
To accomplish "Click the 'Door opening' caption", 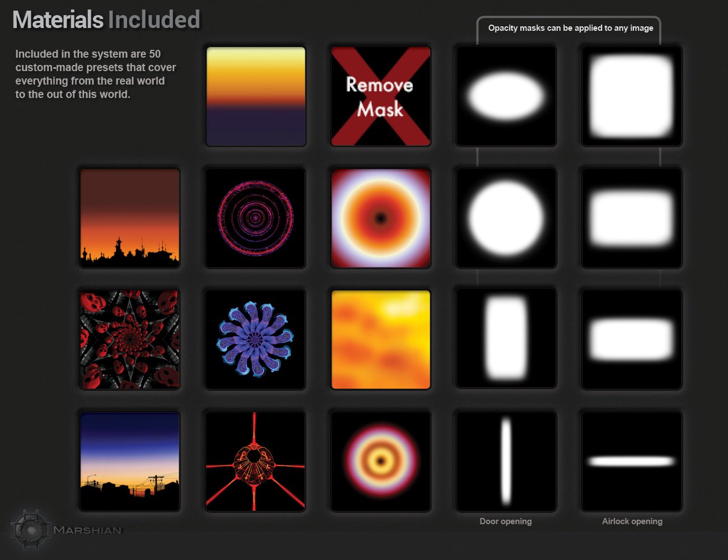I will tap(506, 521).
